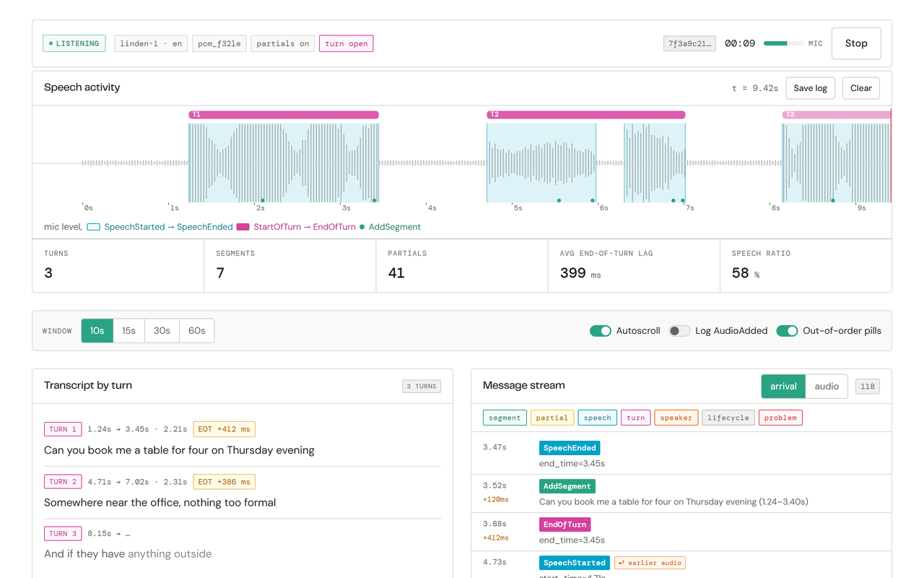Stop the listening session
This screenshot has width=924, height=578.
(x=856, y=43)
